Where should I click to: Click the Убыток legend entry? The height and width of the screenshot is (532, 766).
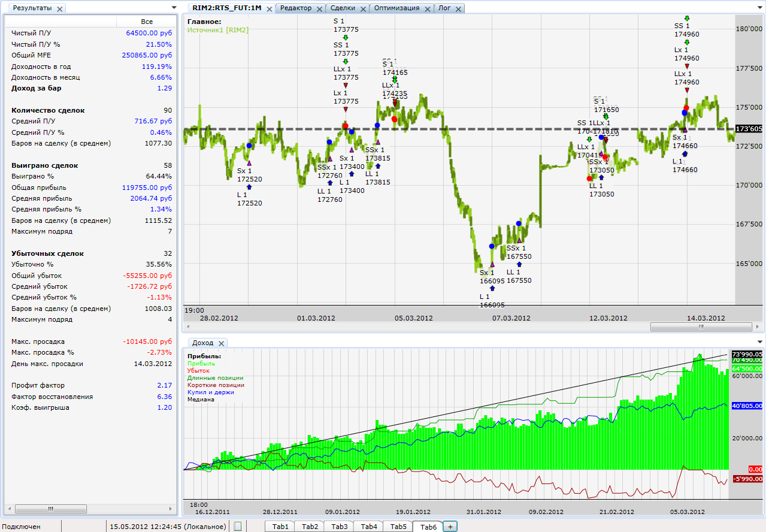point(199,371)
